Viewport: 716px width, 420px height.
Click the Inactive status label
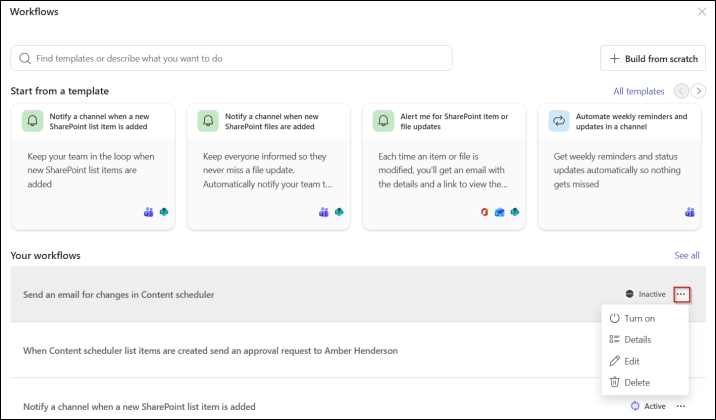tap(652, 294)
